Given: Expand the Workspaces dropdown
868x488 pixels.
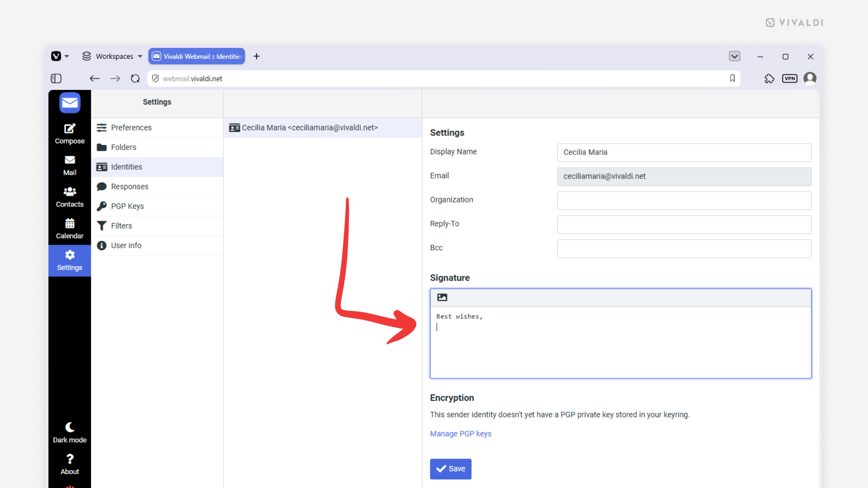Looking at the screenshot, I should (x=112, y=56).
